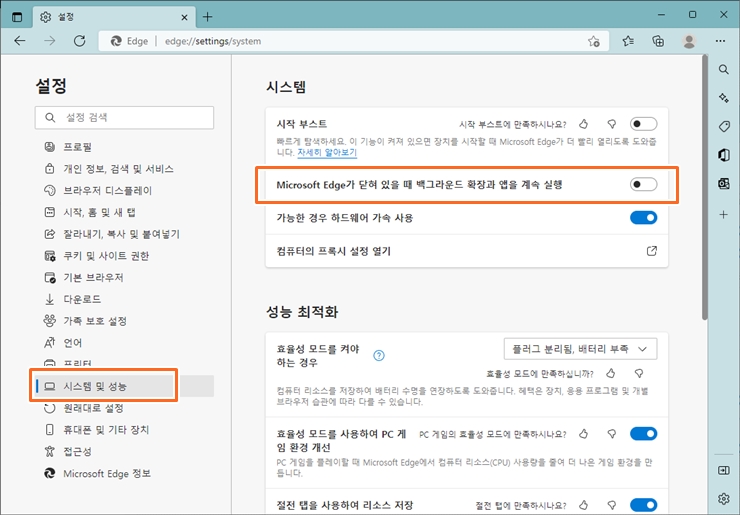
Task: Open the Discover sparkle icon in sidebar
Action: pos(723,98)
